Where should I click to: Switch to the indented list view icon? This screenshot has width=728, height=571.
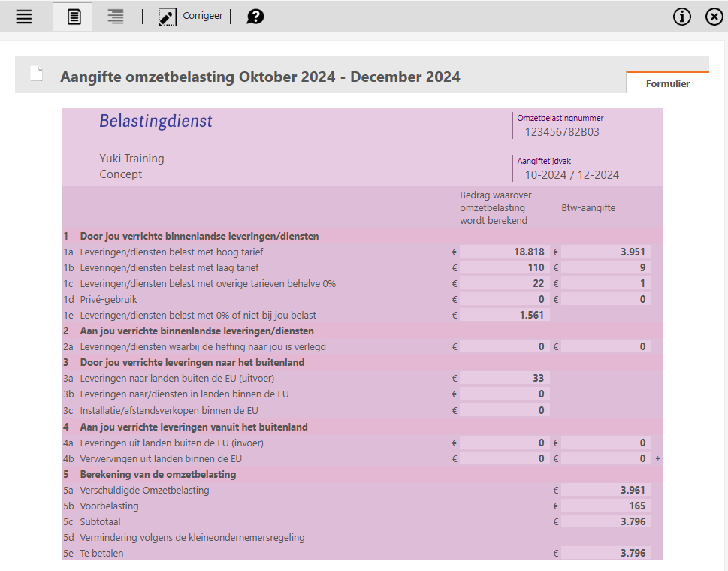[115, 17]
